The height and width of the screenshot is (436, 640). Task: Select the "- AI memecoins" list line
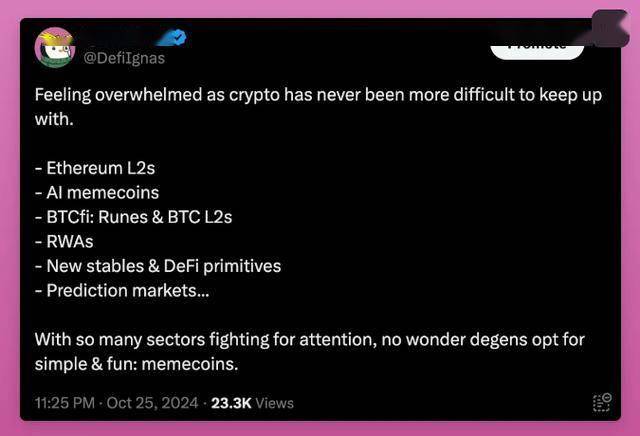pos(97,193)
